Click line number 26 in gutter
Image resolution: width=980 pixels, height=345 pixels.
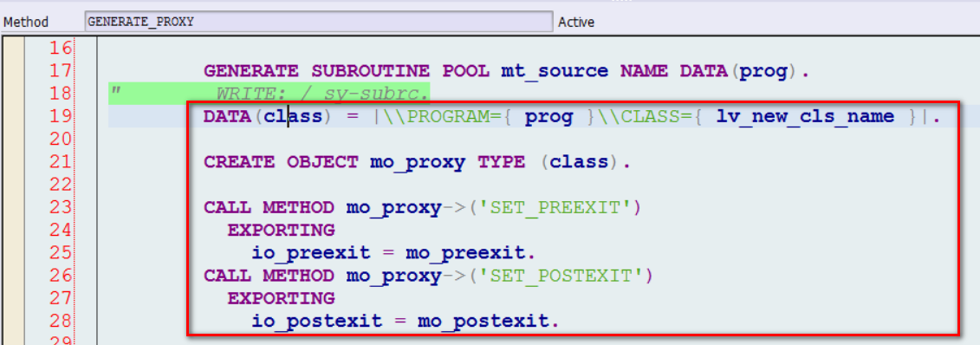tap(60, 275)
